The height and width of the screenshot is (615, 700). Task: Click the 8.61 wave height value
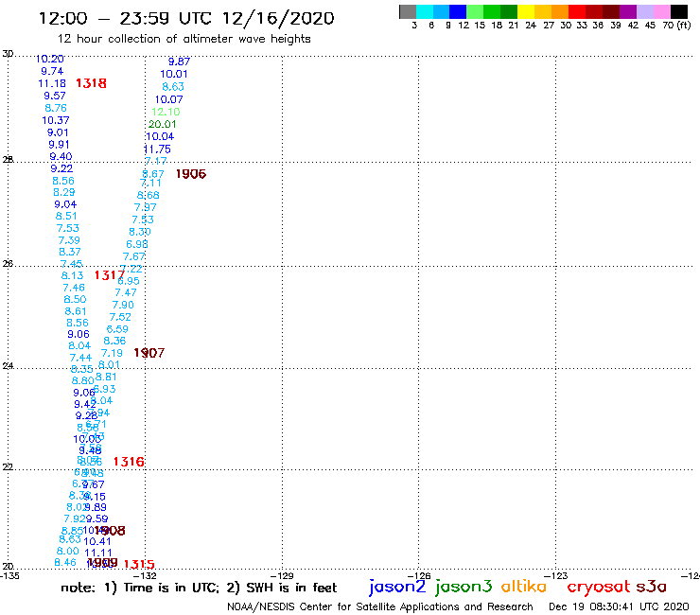76,311
